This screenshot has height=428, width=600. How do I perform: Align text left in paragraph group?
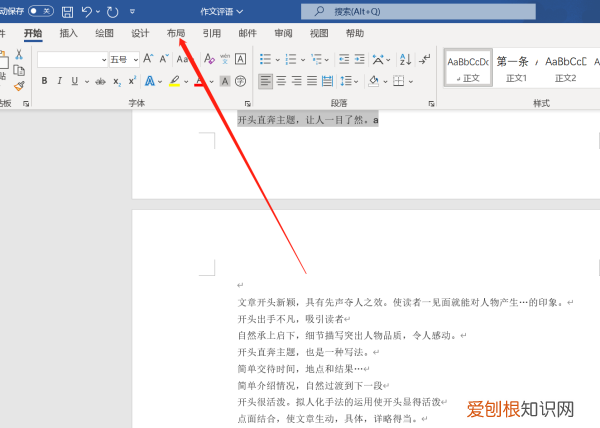coord(266,81)
